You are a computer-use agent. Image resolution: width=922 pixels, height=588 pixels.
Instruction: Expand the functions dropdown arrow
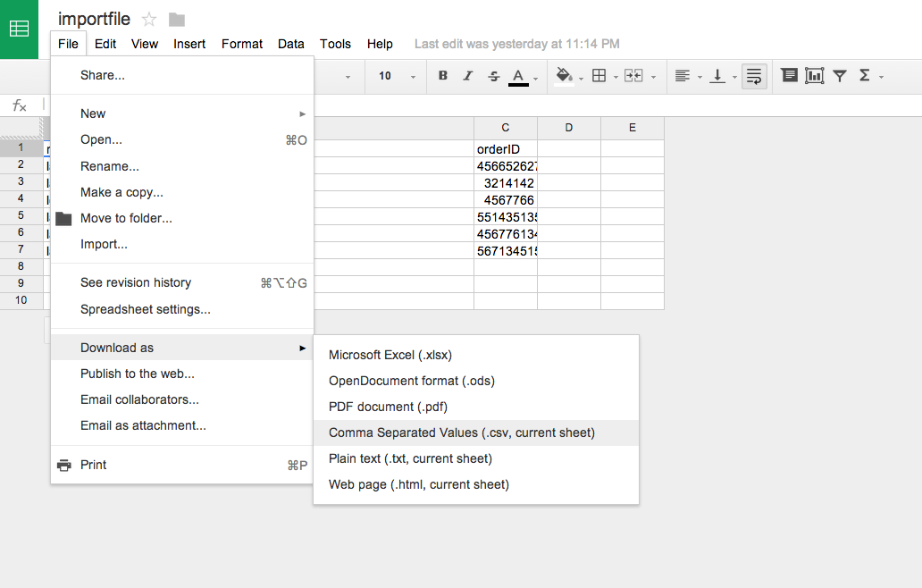tap(881, 77)
